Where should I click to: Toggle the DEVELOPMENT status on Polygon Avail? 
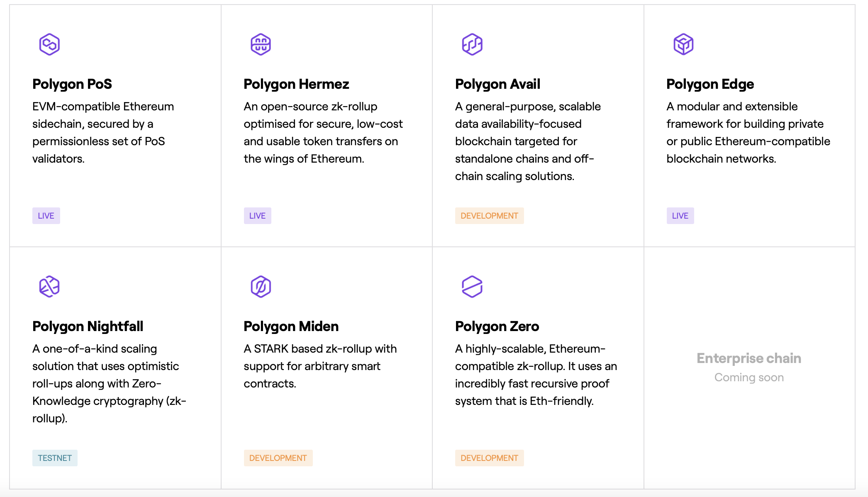pyautogui.click(x=490, y=215)
